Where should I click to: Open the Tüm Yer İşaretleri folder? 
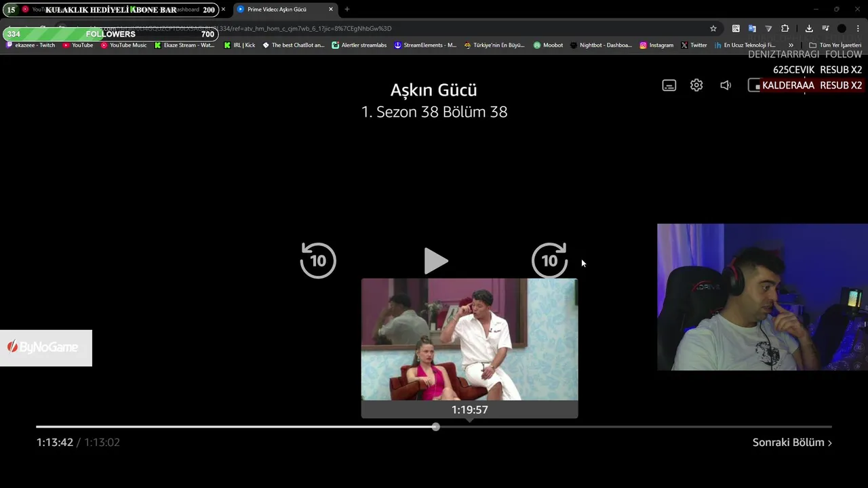pos(835,45)
